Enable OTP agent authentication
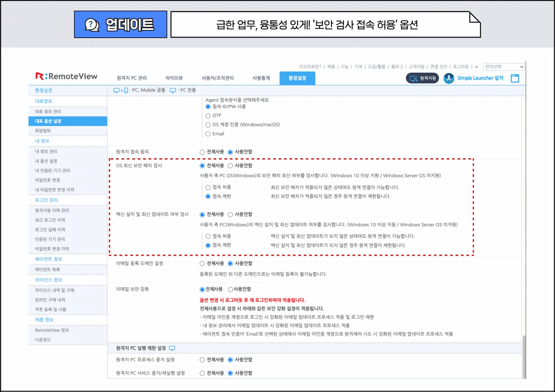Viewport: 555px width, 392px height. click(x=208, y=115)
